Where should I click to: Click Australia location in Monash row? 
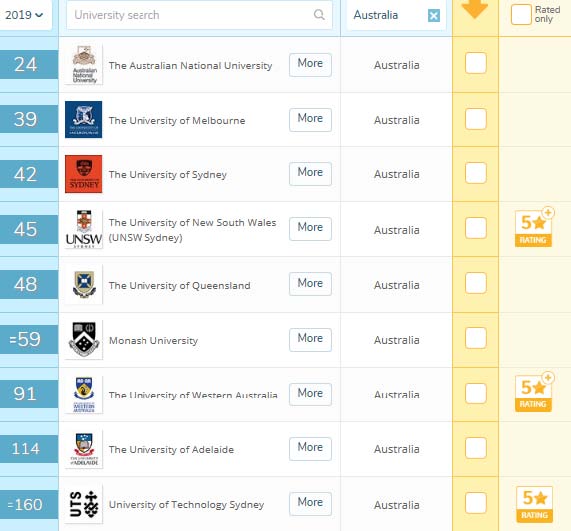[x=397, y=340]
